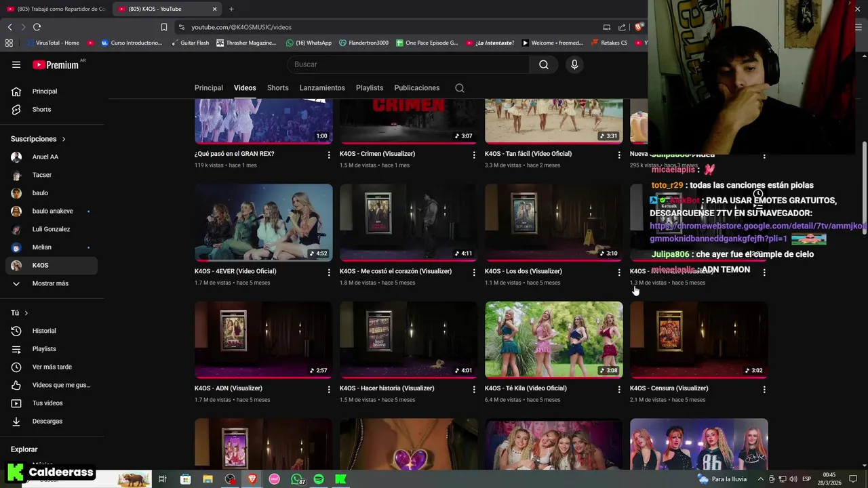Search within the channel using magnifier icon

tap(460, 88)
